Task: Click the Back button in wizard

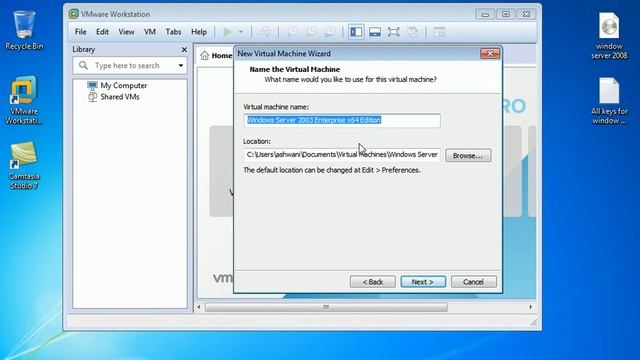Action: [373, 282]
